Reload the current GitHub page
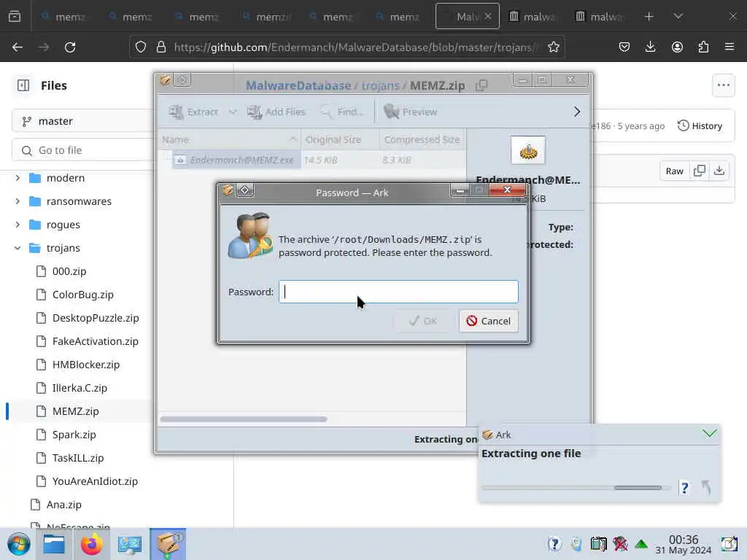The width and height of the screenshot is (747, 560). pos(70,47)
